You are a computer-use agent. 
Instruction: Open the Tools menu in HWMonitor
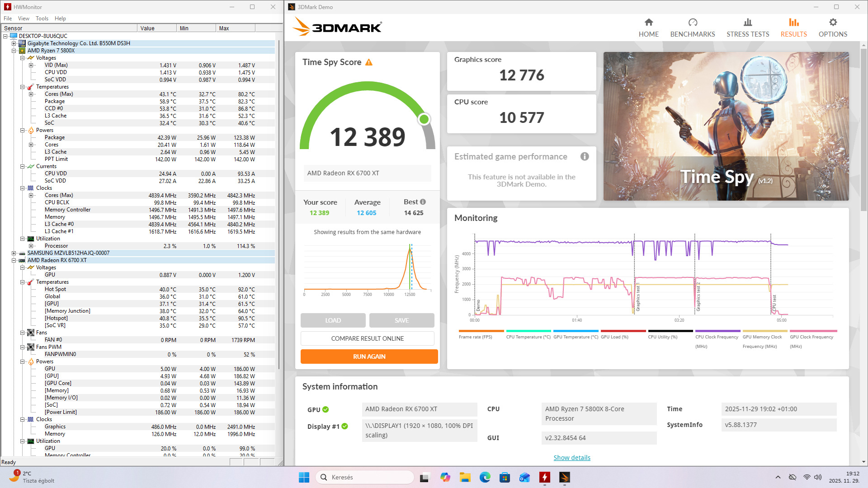(x=42, y=19)
